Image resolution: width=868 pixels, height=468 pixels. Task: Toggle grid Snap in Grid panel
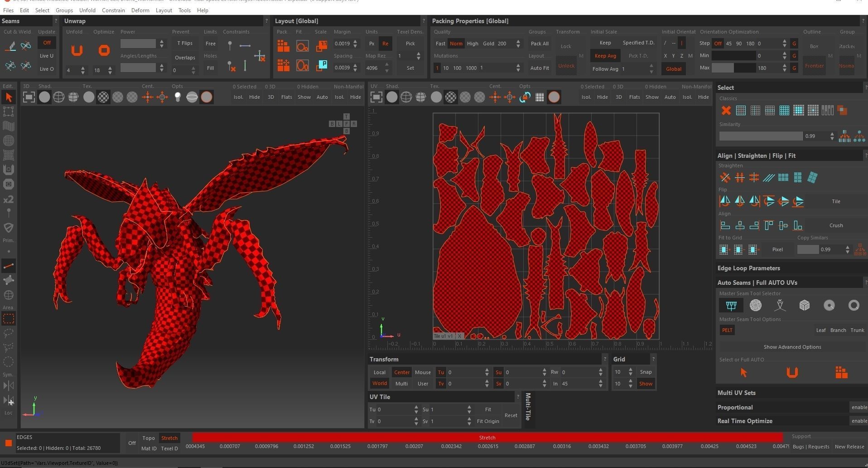646,372
